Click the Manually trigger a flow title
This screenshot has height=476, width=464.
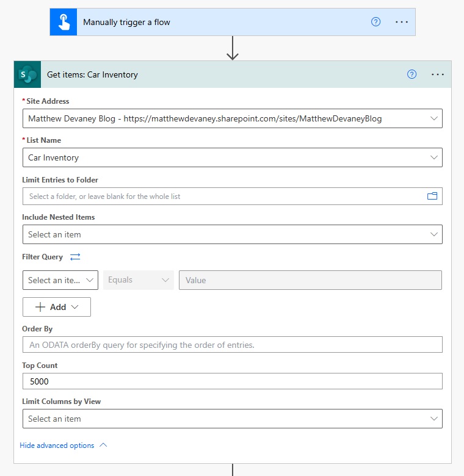pyautogui.click(x=126, y=22)
